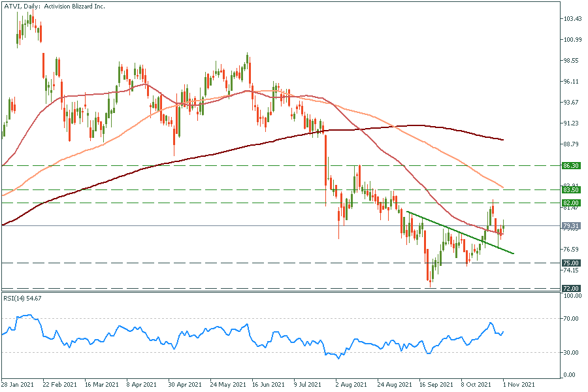The image size is (588, 392).
Task: Click the 16 Mar 2021 date label
Action: (100, 385)
